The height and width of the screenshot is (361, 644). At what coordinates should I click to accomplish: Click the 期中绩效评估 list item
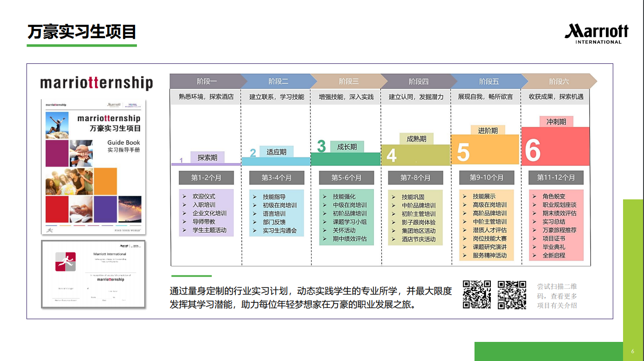coord(350,239)
